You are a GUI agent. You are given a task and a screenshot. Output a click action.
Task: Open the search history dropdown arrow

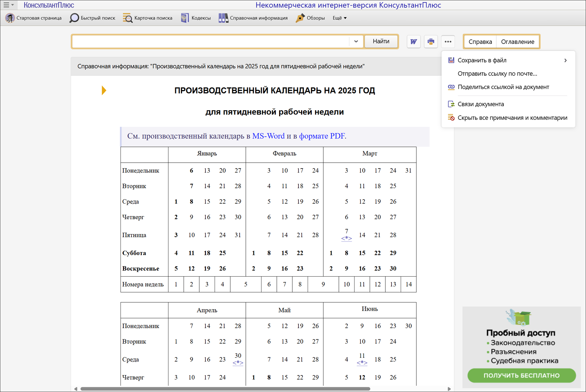[356, 42]
